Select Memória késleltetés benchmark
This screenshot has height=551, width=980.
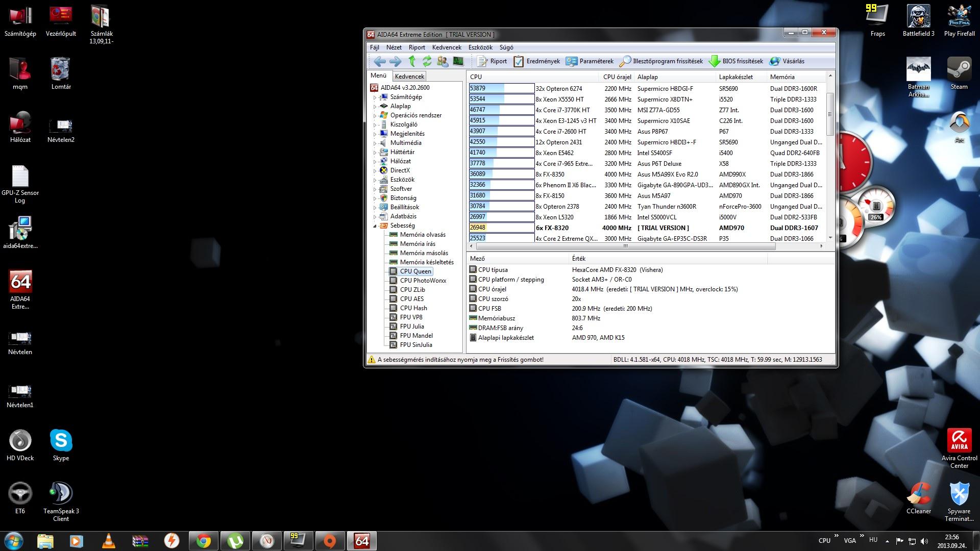[427, 262]
